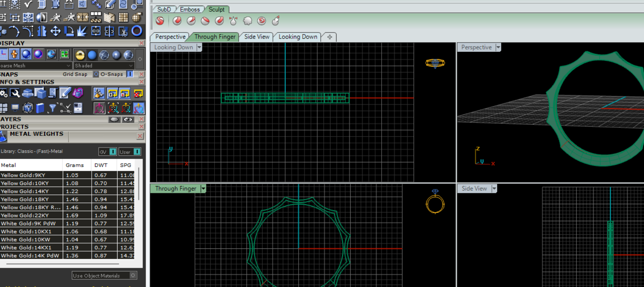Click the move arrows cross icon
This screenshot has width=644, height=287.
(x=55, y=31)
